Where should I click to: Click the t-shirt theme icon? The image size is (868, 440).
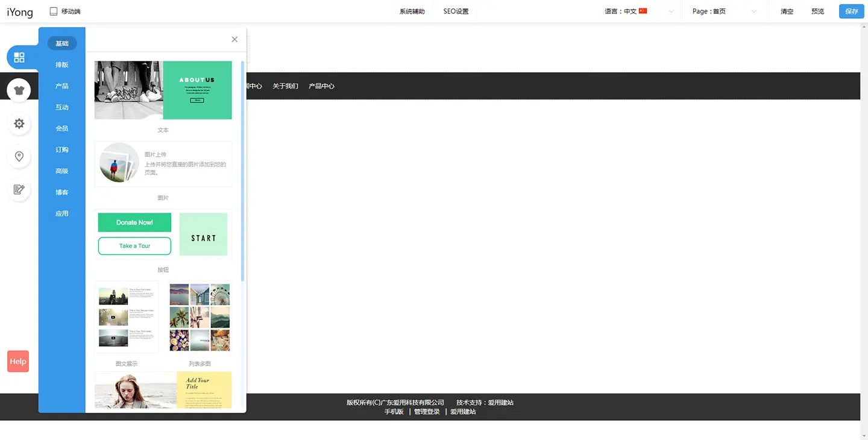coord(19,90)
